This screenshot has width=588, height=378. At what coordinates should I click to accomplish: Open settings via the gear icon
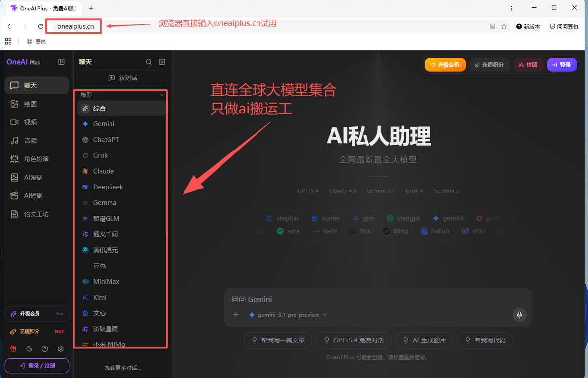(61, 349)
